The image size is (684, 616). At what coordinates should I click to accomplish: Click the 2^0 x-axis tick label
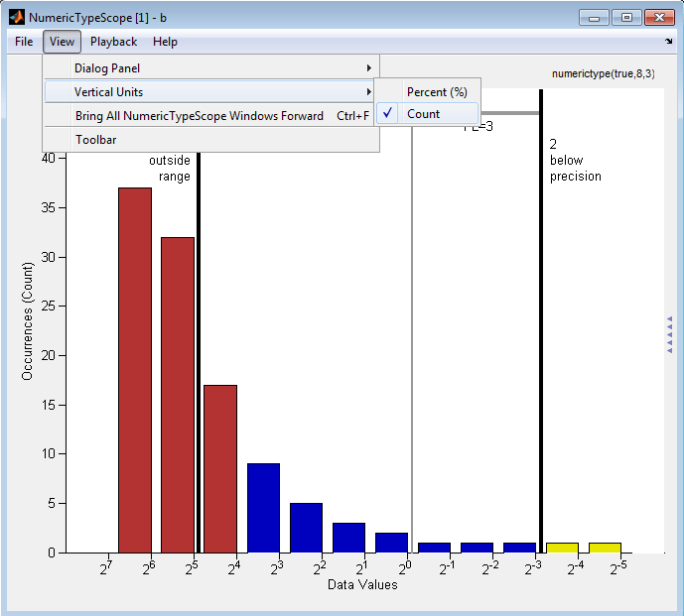point(404,567)
